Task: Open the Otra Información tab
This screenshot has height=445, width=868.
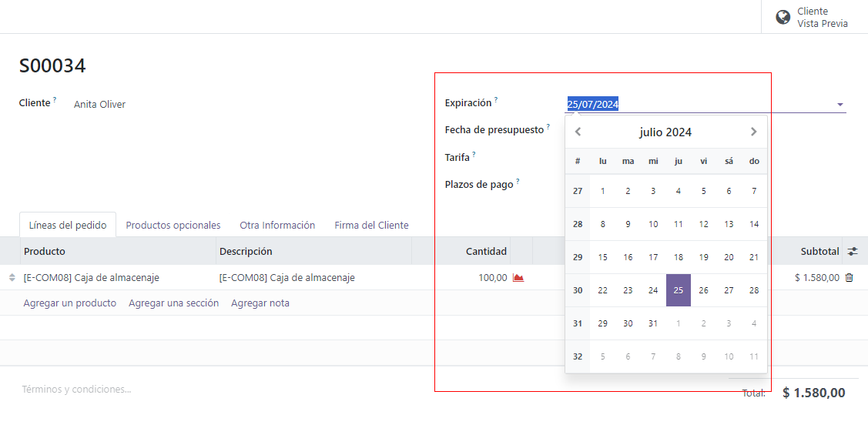Action: (x=277, y=226)
